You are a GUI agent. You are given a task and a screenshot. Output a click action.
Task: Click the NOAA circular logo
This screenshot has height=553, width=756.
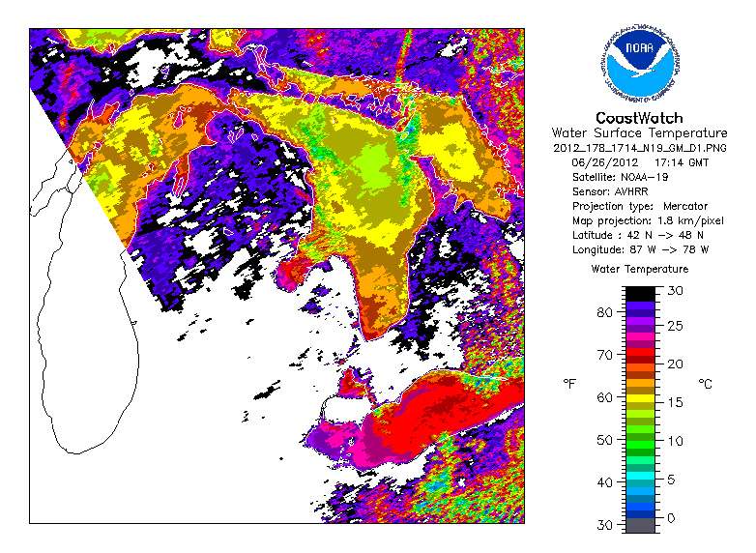(640, 63)
